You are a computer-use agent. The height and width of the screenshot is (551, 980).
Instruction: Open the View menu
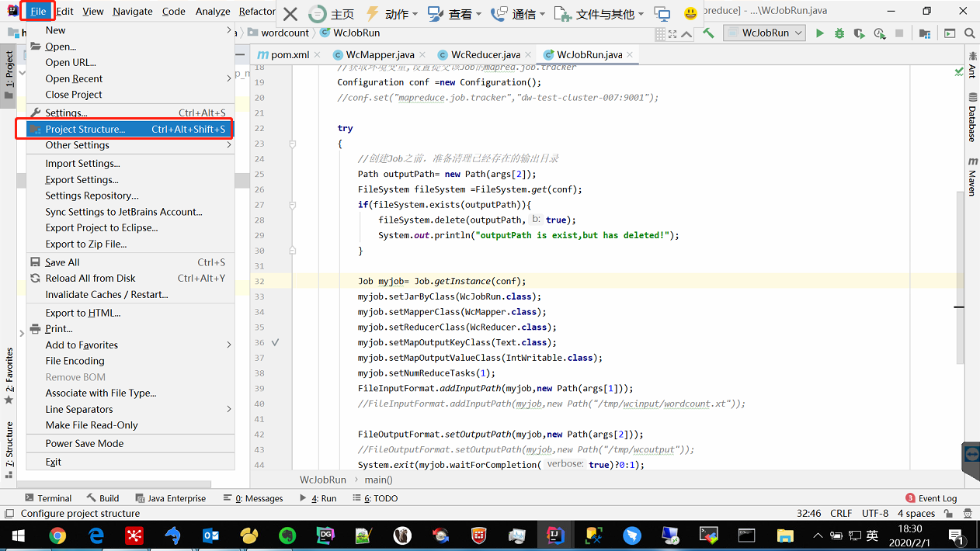[x=93, y=11]
